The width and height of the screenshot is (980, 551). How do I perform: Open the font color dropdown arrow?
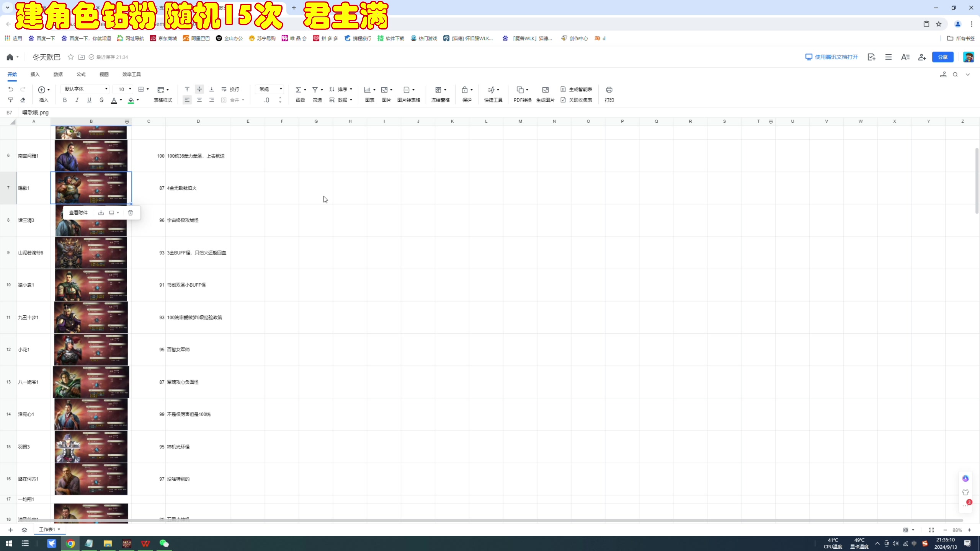121,100
